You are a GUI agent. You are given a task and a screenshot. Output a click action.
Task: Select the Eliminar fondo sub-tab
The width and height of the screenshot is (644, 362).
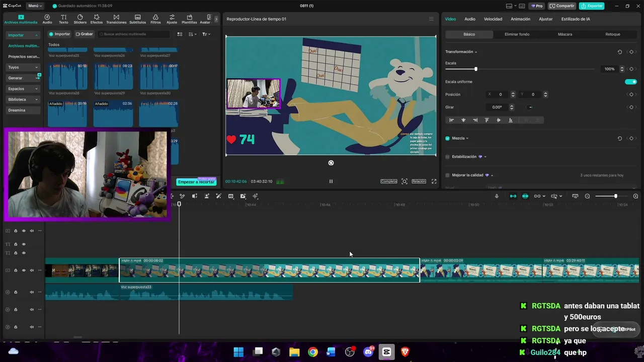point(517,34)
